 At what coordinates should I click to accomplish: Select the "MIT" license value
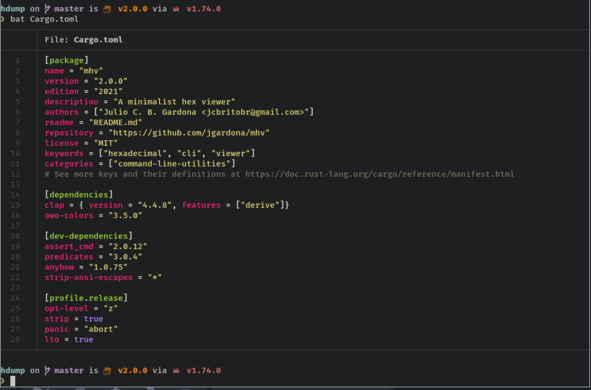(106, 143)
